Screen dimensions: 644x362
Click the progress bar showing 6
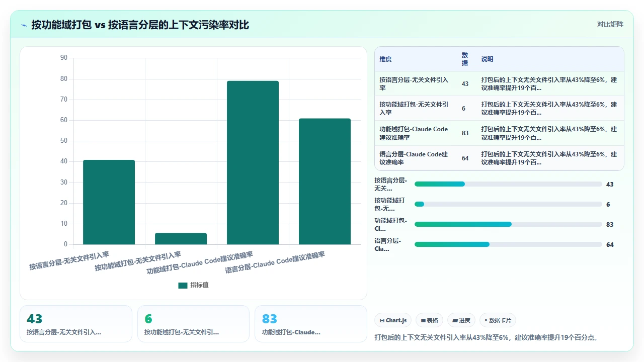pyautogui.click(x=508, y=204)
